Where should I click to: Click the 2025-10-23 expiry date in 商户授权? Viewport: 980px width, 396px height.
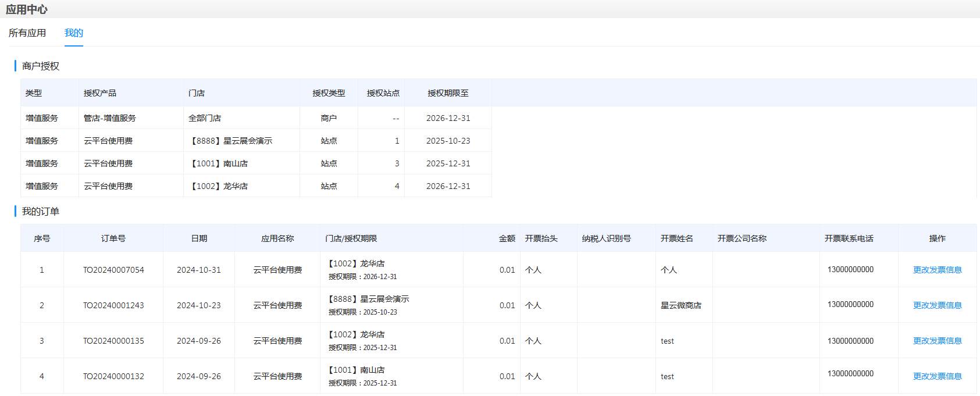(448, 141)
